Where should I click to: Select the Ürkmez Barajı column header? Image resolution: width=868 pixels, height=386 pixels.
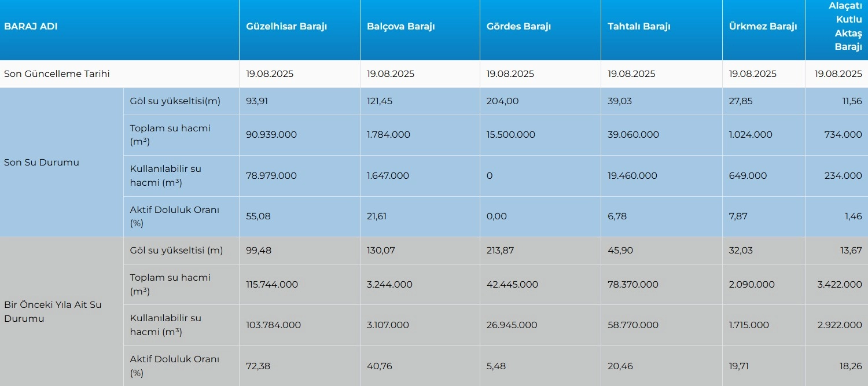(763, 27)
